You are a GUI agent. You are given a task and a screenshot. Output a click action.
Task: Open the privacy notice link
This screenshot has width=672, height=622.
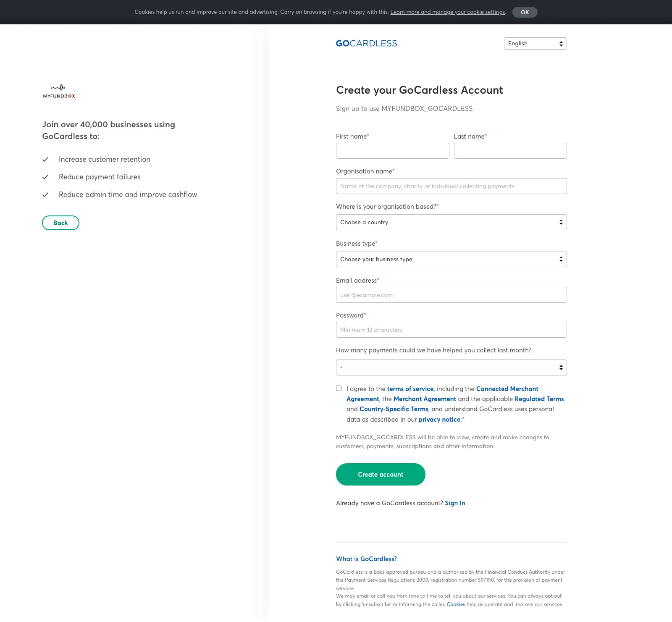pyautogui.click(x=439, y=420)
